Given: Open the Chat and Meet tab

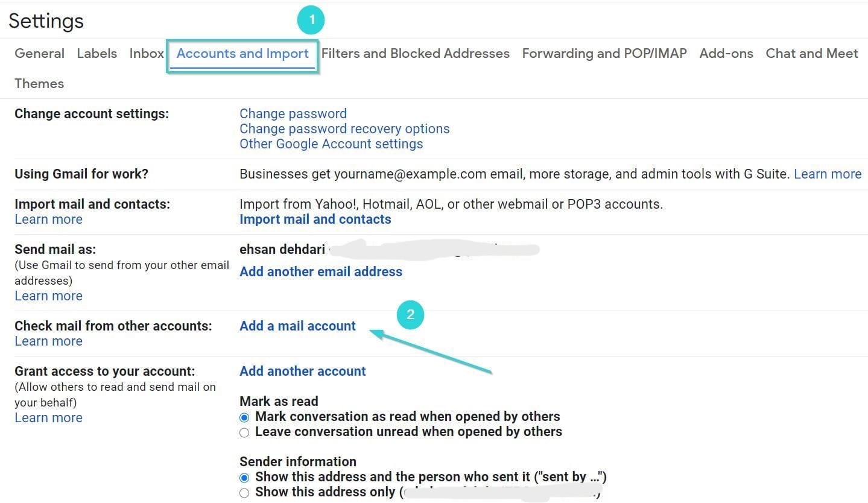Looking at the screenshot, I should click(811, 54).
